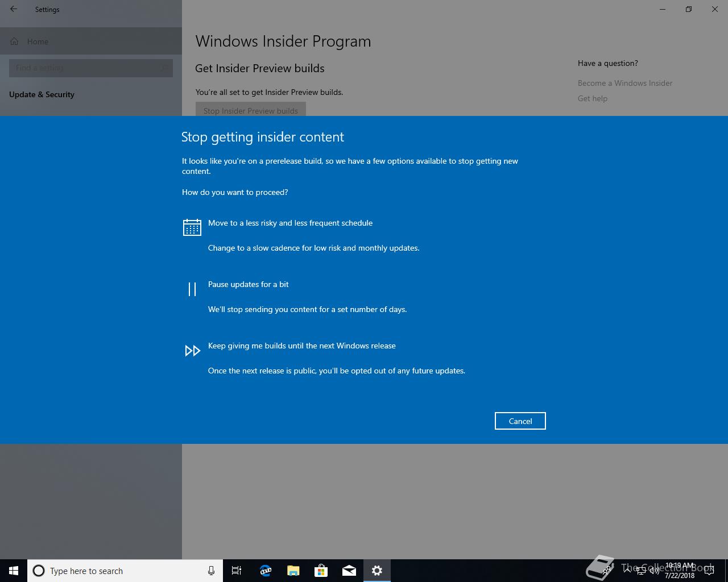Open Microsoft Store from taskbar
728x582 pixels.
pyautogui.click(x=321, y=571)
